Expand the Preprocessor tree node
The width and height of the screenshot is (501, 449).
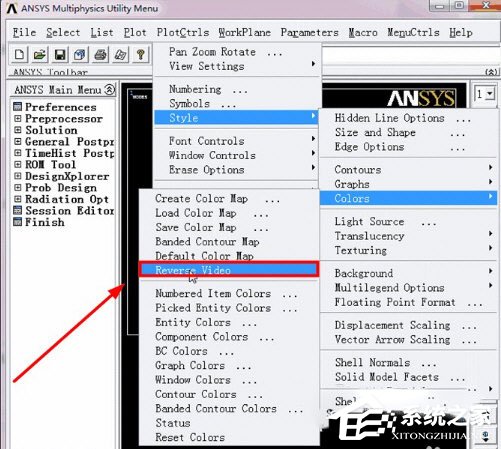click(18, 118)
